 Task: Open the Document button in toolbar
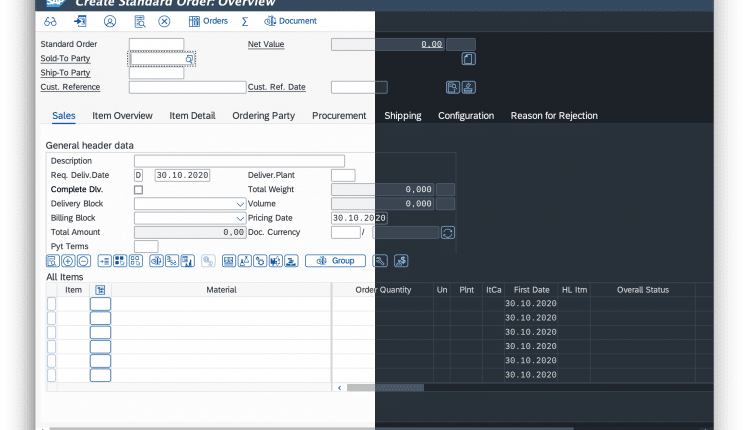(290, 21)
